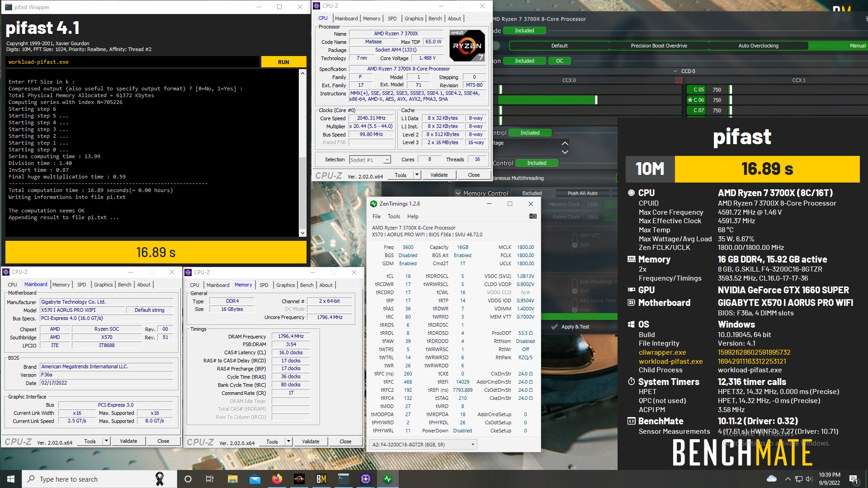The height and width of the screenshot is (488, 868).
Task: Click the green CCX 0 filled core slider handle
Action: [596, 100]
